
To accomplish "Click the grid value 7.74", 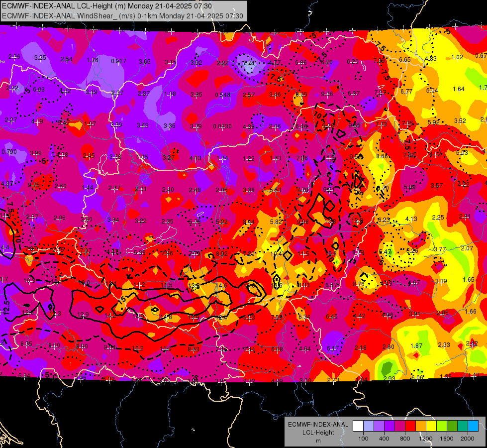I will [248, 63].
